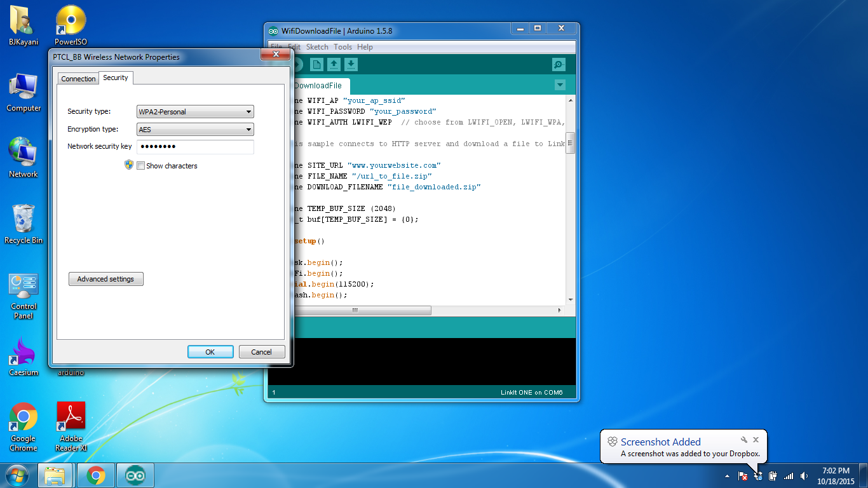
Task: Click the "your_password" string in code
Action: (403, 111)
